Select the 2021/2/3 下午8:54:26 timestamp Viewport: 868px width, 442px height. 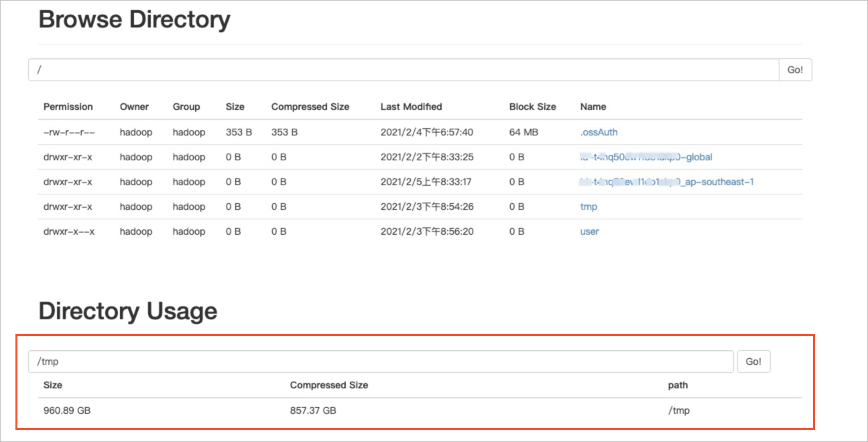point(427,207)
